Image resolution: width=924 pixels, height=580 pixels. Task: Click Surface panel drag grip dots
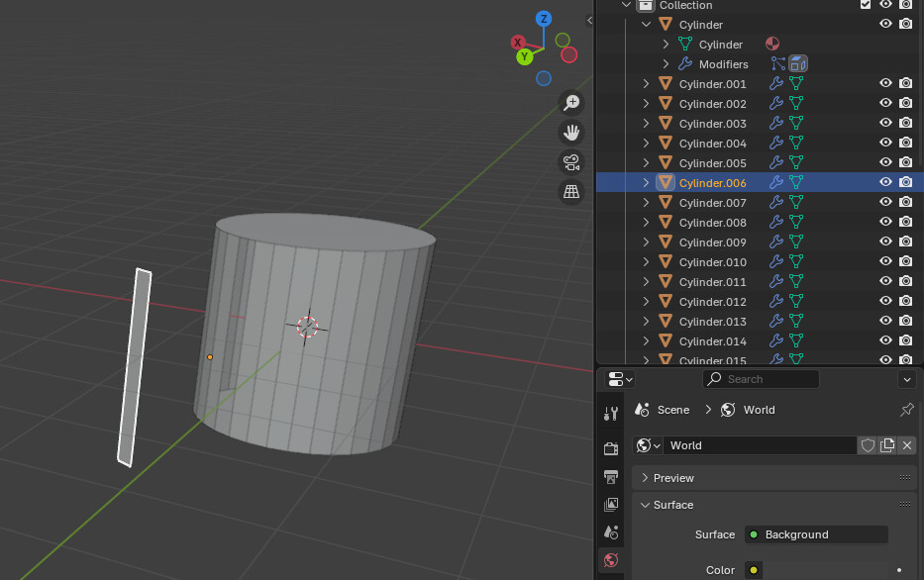[x=905, y=504]
